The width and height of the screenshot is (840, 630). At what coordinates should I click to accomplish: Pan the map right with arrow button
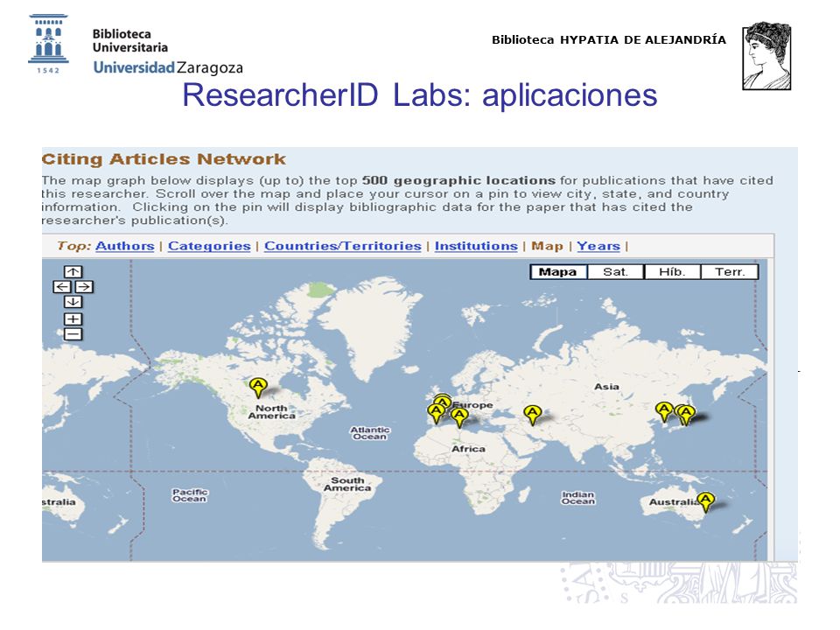point(84,287)
